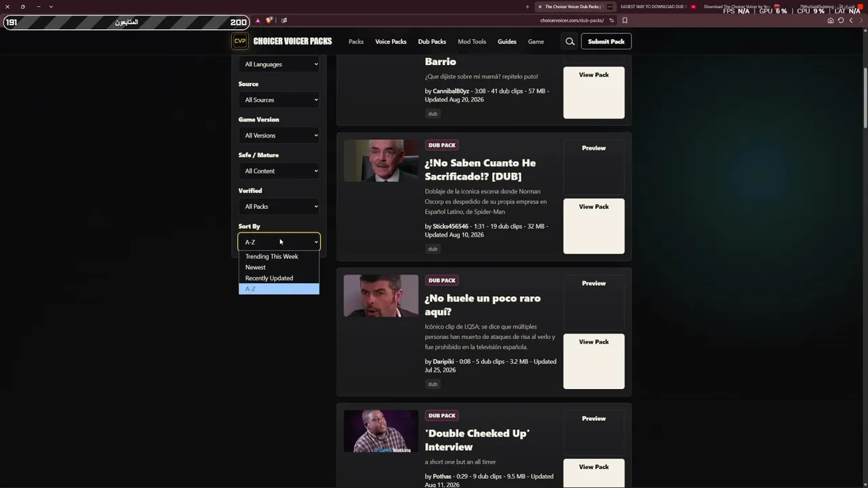Viewport: 868px width, 488px height.
Task: View Pack for ¿No huele un poco raro aquí?
Action: [x=594, y=361]
